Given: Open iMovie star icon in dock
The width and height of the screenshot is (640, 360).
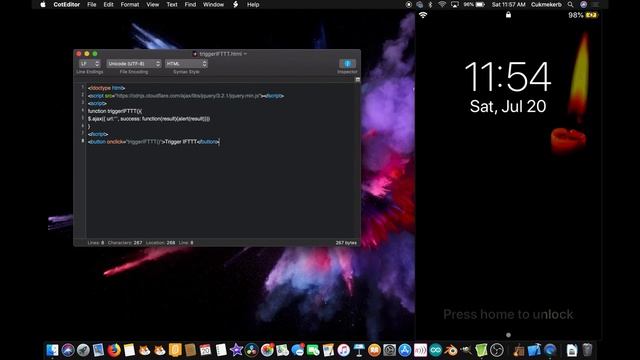Looking at the screenshot, I should (x=236, y=350).
